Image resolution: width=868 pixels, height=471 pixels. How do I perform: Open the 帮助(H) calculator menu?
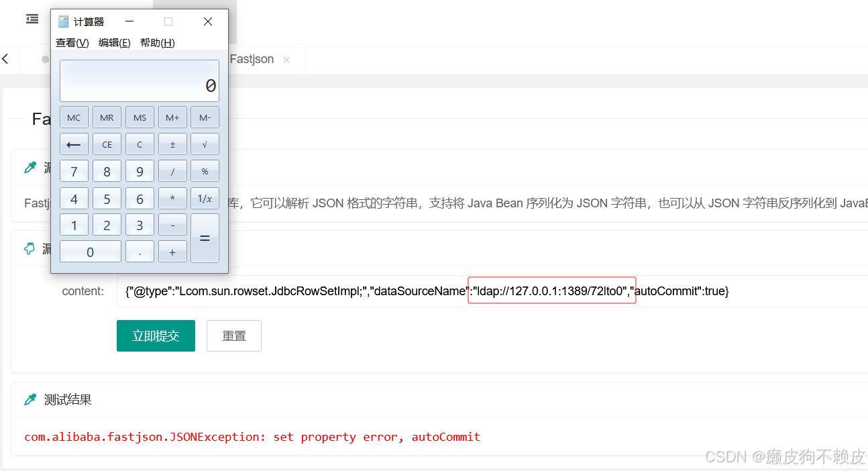[x=158, y=43]
